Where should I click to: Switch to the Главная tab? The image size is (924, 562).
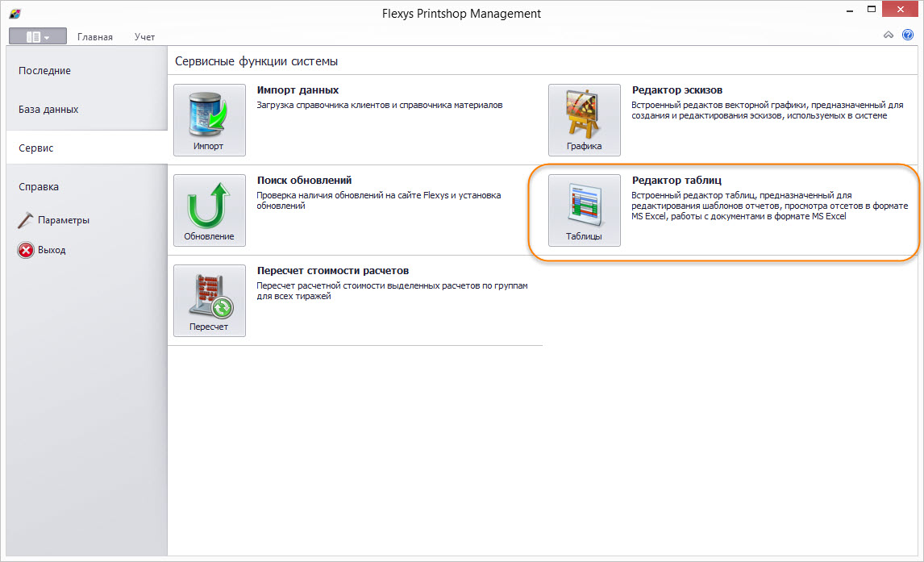95,37
